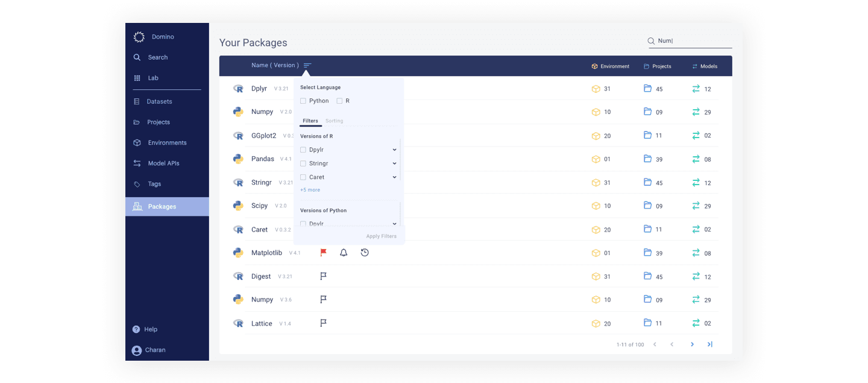
Task: Open Environments in the sidebar
Action: pos(167,143)
